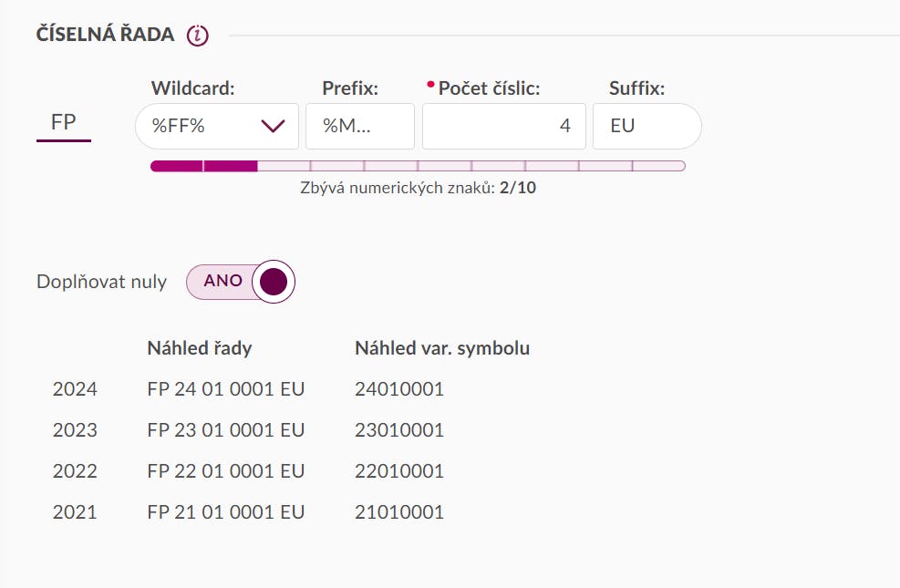This screenshot has height=588, width=900.
Task: Click the Náhled řady column header
Action: [x=200, y=348]
